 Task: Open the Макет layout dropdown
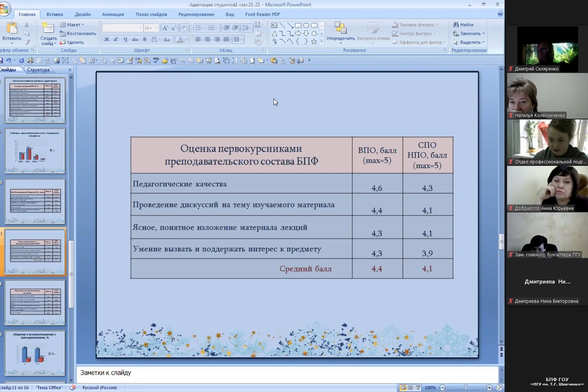pyautogui.click(x=72, y=25)
